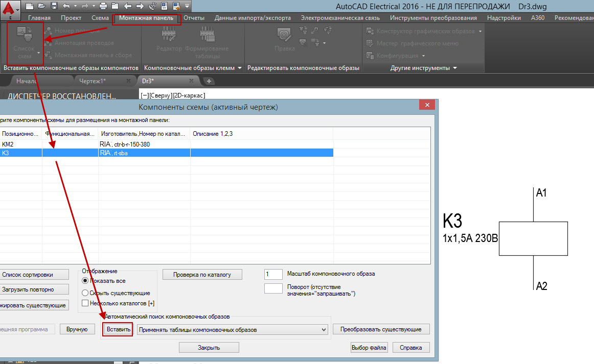The image size is (594, 364).
Task: Select the Скрыть существующие radio option
Action: 85,293
